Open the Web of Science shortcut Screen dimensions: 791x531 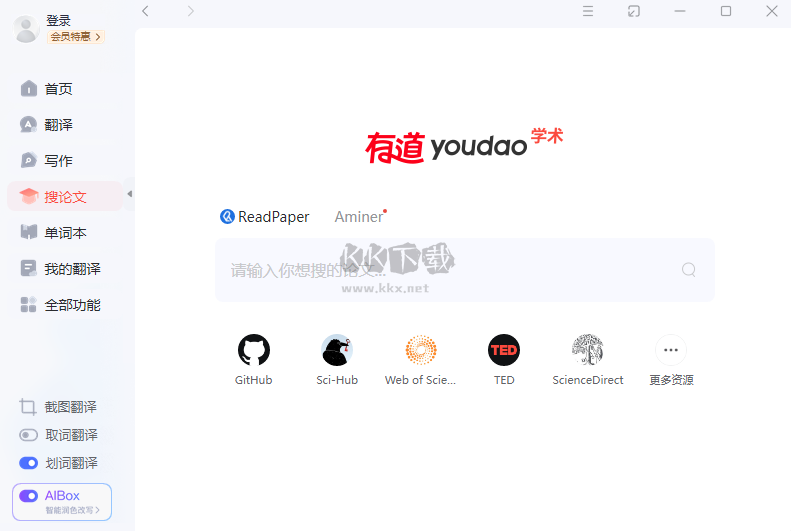click(x=421, y=360)
